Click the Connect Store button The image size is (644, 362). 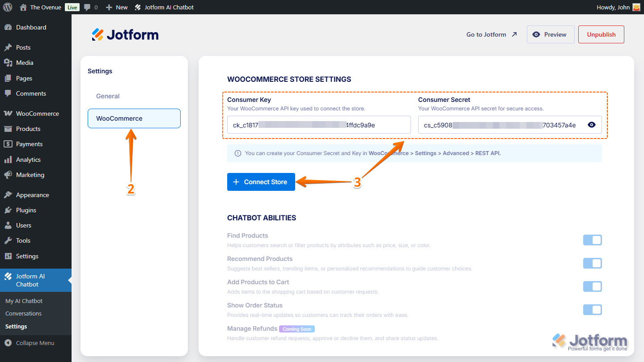click(261, 182)
